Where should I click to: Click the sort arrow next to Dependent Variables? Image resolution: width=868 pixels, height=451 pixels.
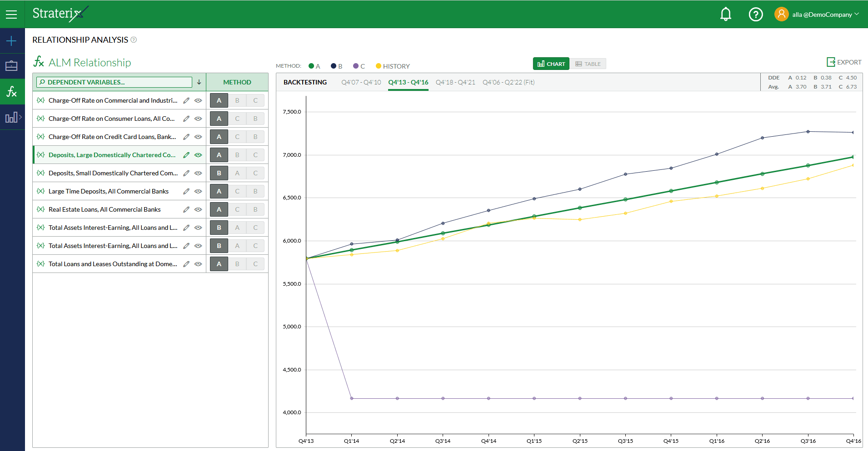click(199, 82)
